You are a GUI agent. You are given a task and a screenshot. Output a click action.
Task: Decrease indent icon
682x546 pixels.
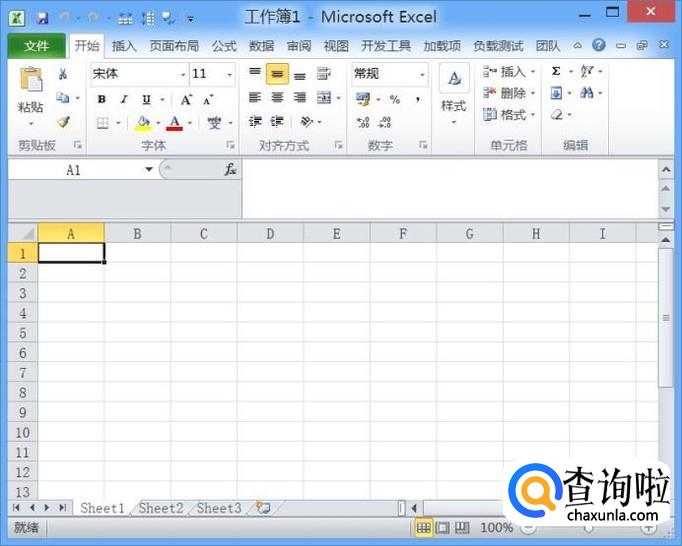pyautogui.click(x=255, y=121)
